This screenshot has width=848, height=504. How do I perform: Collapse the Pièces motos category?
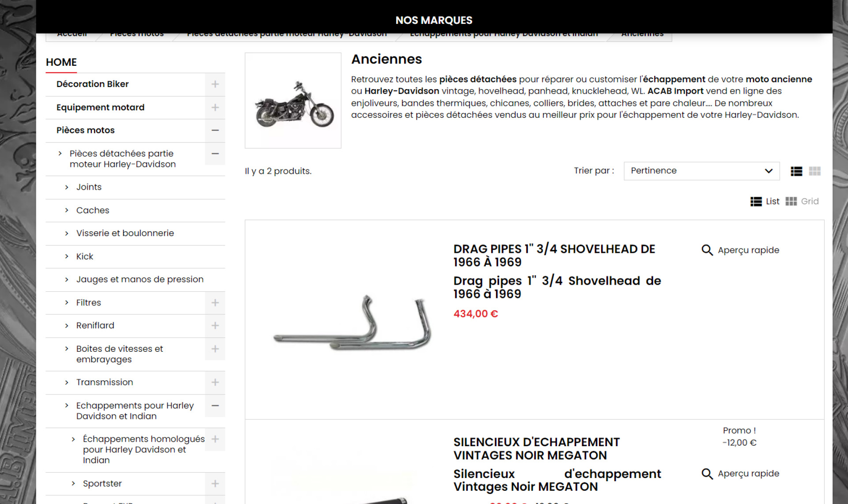pyautogui.click(x=215, y=131)
